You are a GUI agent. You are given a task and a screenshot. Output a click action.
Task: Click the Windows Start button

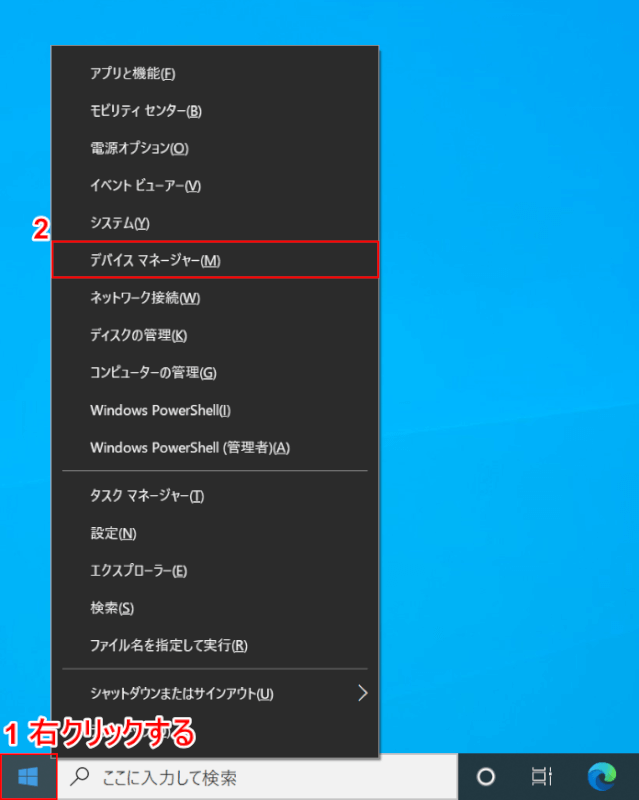(x=28, y=777)
